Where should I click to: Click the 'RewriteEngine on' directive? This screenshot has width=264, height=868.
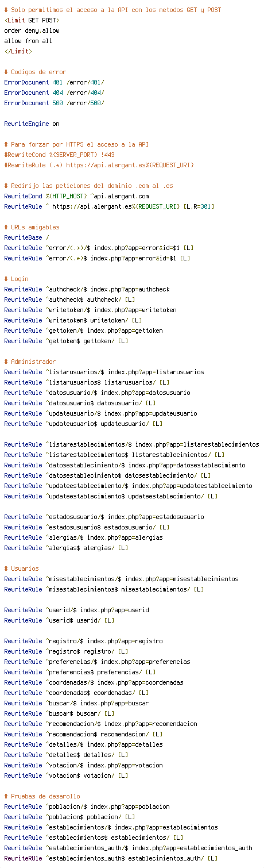click(32, 124)
